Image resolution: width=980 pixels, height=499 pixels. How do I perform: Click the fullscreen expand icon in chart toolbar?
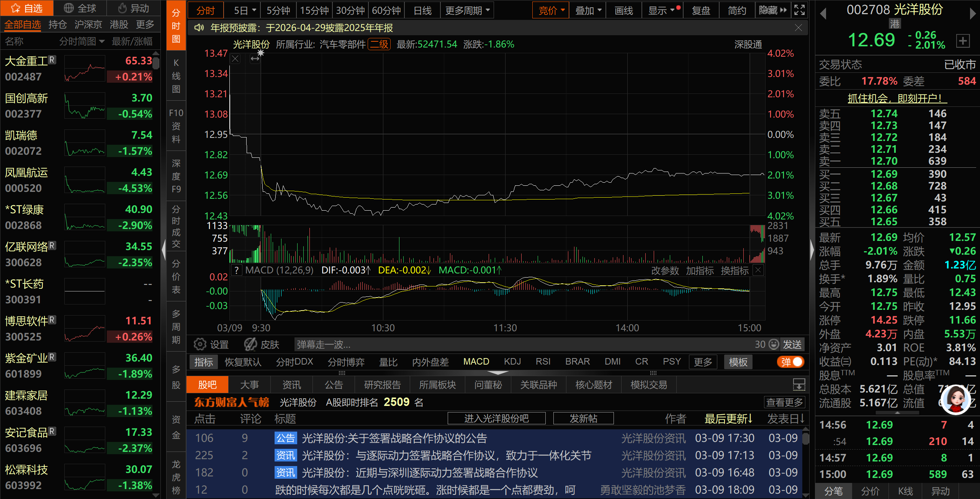(799, 10)
